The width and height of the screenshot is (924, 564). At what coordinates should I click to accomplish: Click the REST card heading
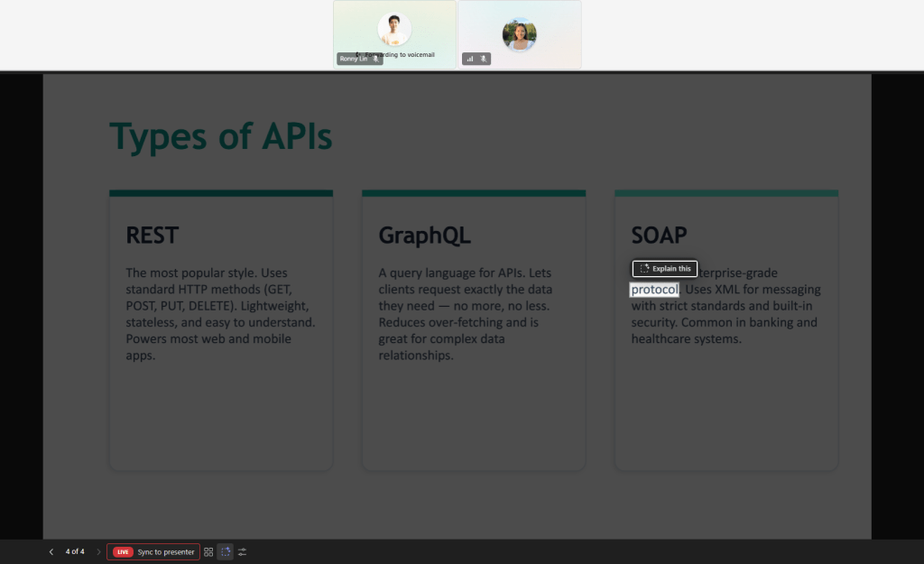click(x=152, y=236)
